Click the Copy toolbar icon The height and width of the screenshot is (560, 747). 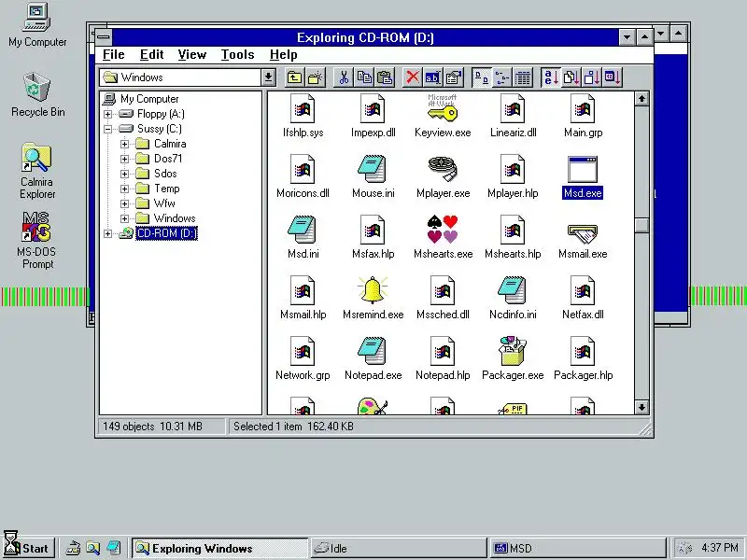tap(364, 77)
